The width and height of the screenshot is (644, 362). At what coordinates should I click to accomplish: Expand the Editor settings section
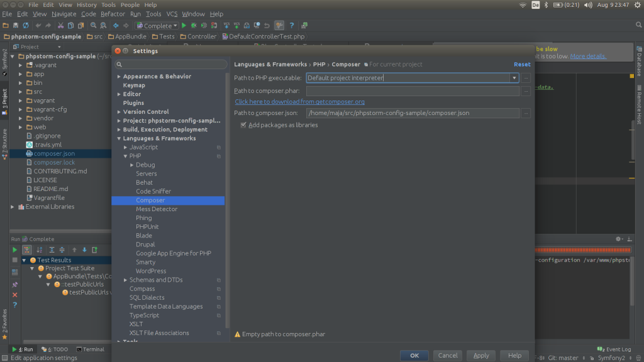119,94
